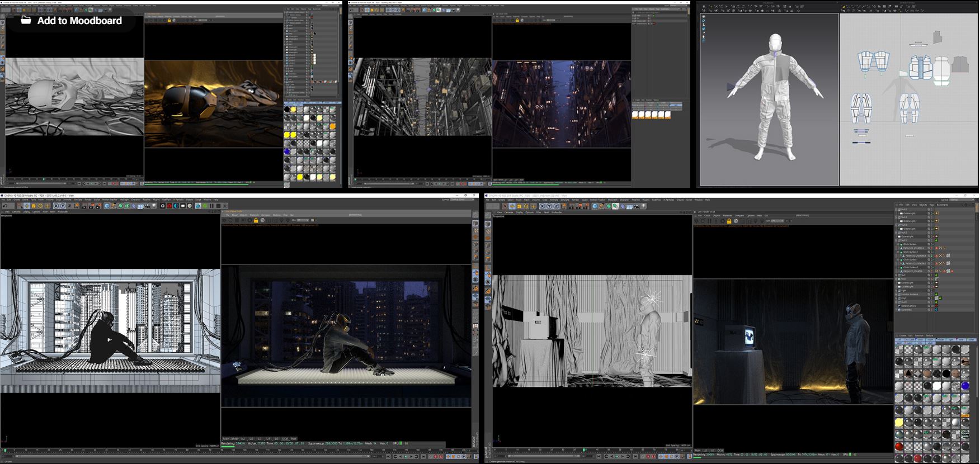Click the settings gear in the lower-right Live Viewer

pyautogui.click(x=722, y=221)
